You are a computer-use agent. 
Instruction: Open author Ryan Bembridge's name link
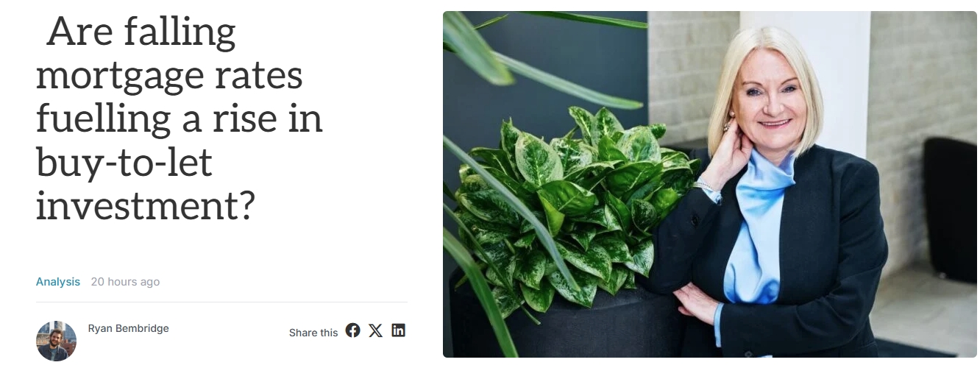(129, 328)
